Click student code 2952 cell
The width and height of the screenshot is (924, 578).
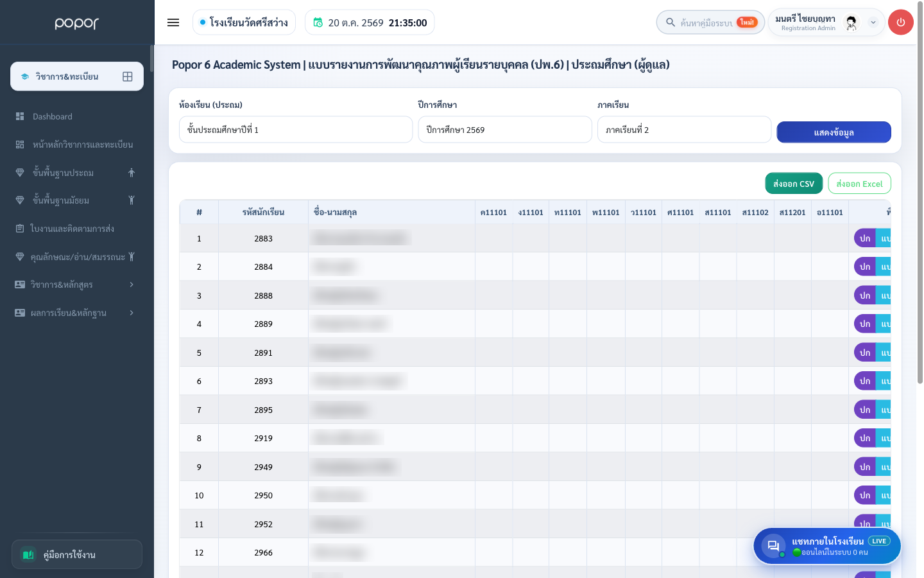coord(263,524)
